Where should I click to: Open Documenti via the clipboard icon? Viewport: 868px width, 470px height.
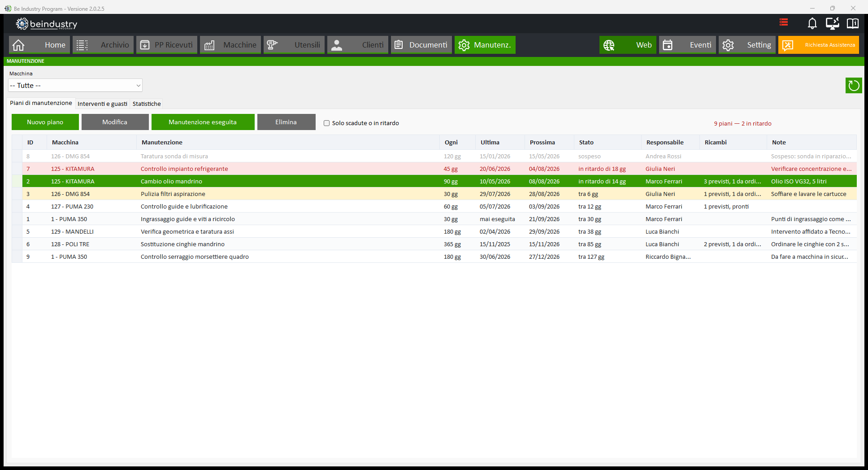(x=399, y=45)
